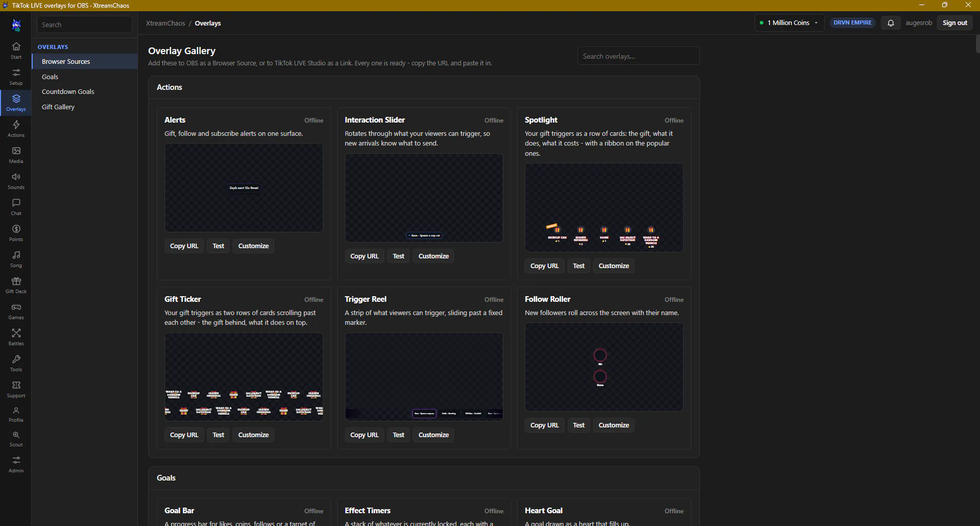Open the Sounds section
Screen dimensions: 980x526
pyautogui.click(x=16, y=181)
